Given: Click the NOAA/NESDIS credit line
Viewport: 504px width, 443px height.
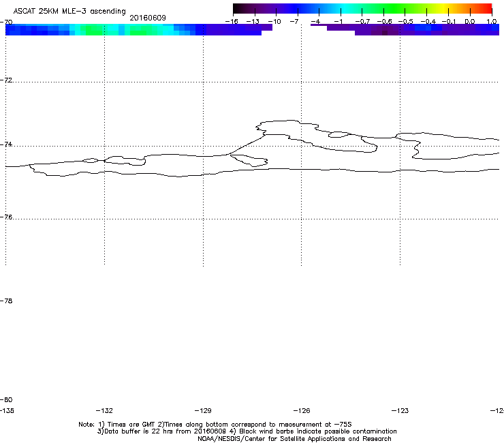Looking at the screenshot, I should [x=294, y=439].
